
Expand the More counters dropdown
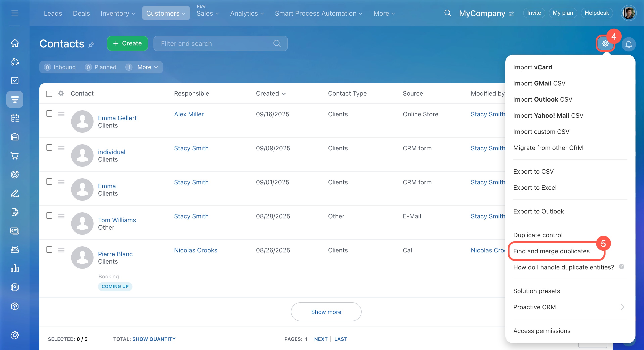click(147, 67)
